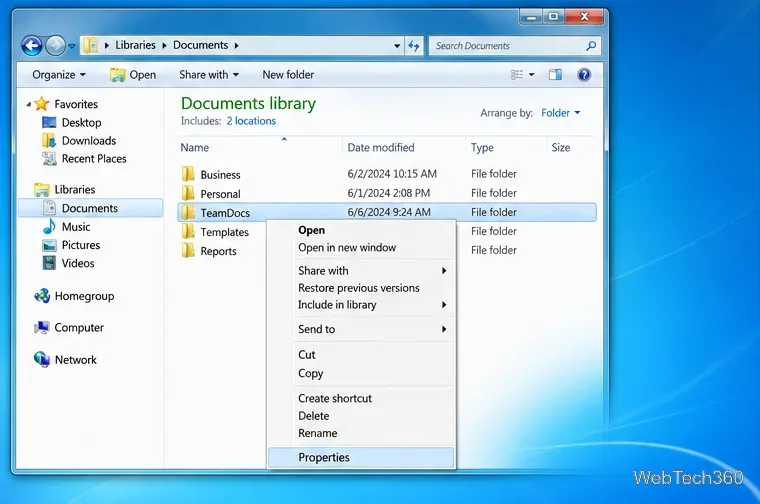760x504 pixels.
Task: Select the Reports folder icon
Action: (188, 251)
